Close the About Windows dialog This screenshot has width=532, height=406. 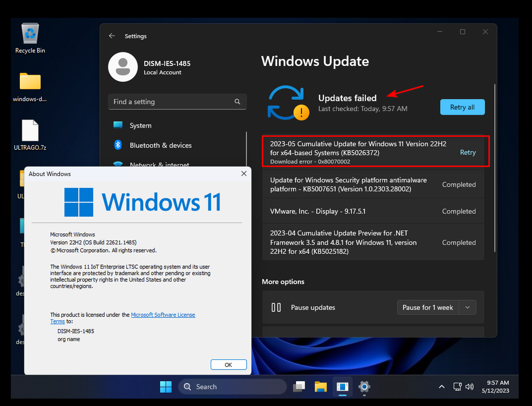244,174
